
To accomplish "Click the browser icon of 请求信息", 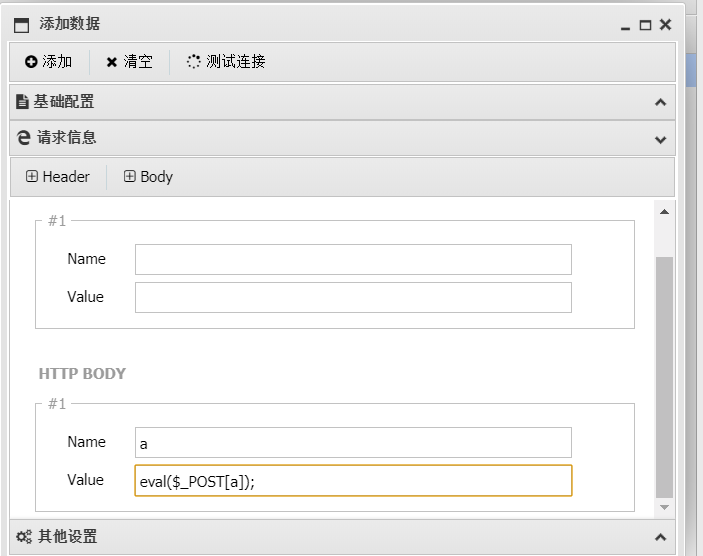I will [x=23, y=137].
